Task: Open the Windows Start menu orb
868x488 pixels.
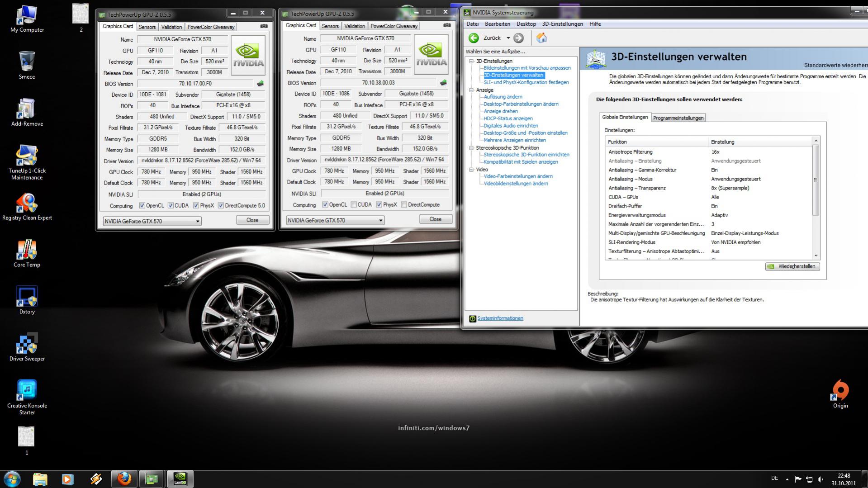Action: click(12, 479)
